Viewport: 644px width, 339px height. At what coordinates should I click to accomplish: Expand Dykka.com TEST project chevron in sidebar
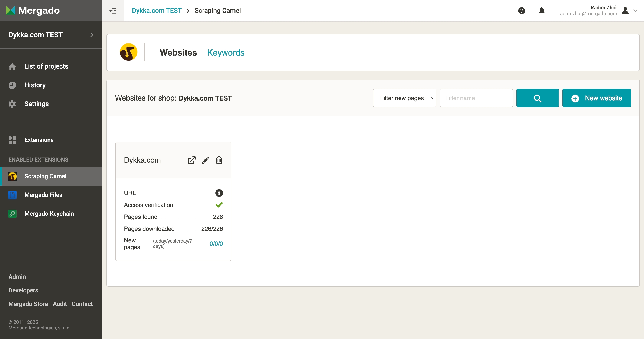tap(92, 35)
